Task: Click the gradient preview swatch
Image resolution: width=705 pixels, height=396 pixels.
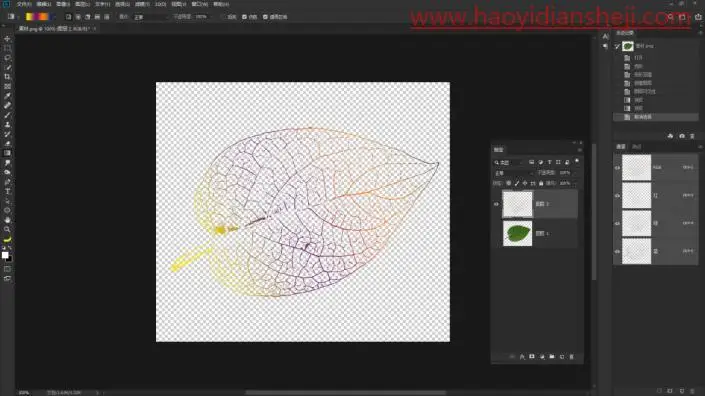Action: (37, 17)
